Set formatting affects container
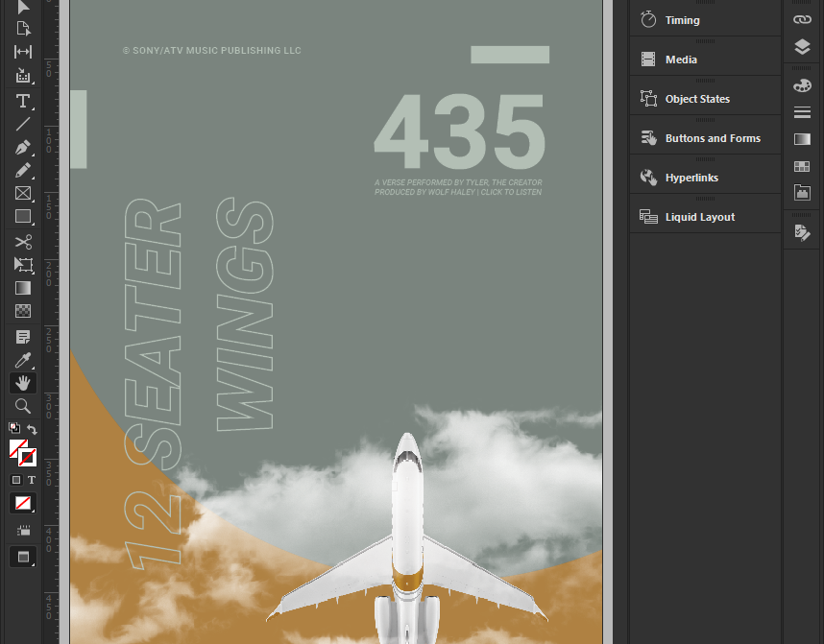Viewport: 824px width, 644px height. pos(15,480)
